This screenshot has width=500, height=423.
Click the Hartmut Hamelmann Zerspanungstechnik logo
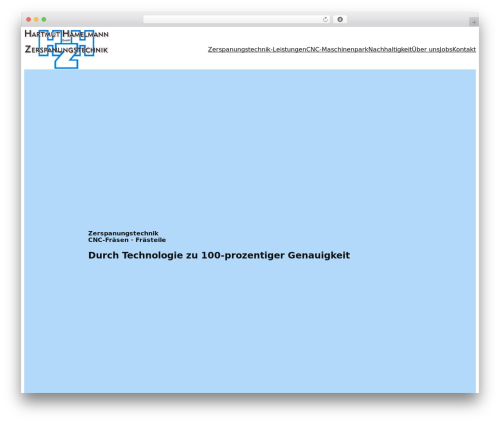(x=66, y=49)
